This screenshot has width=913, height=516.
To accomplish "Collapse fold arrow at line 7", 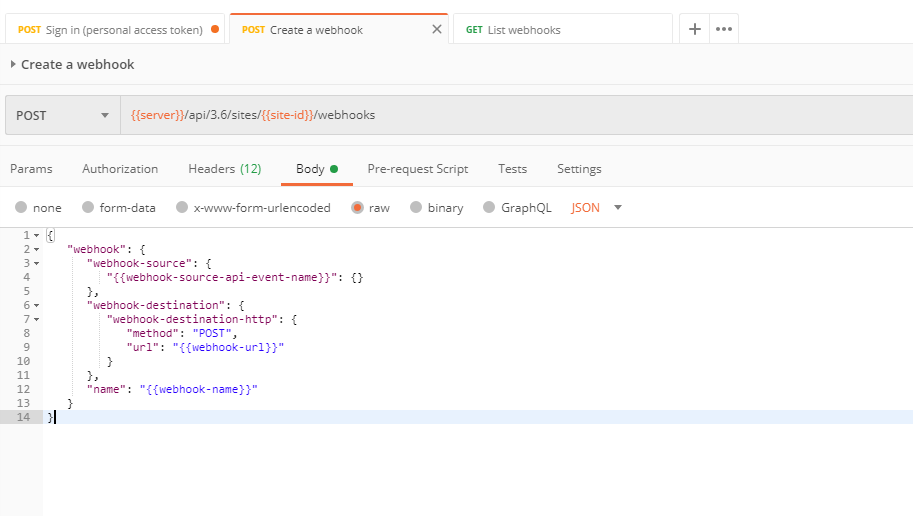I will (x=37, y=319).
